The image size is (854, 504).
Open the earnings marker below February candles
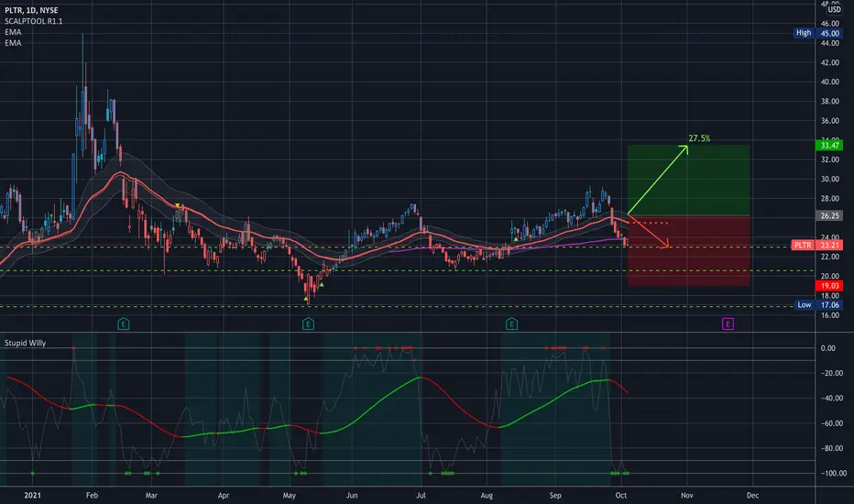(124, 324)
